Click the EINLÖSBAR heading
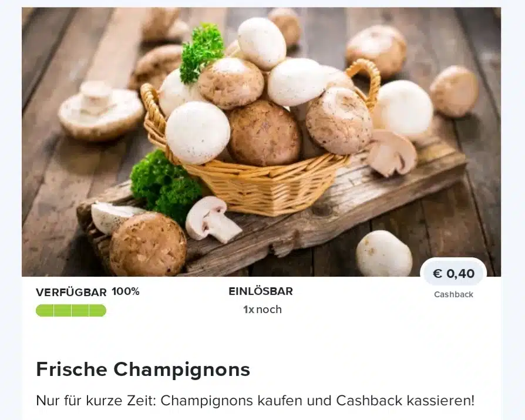 (x=261, y=291)
